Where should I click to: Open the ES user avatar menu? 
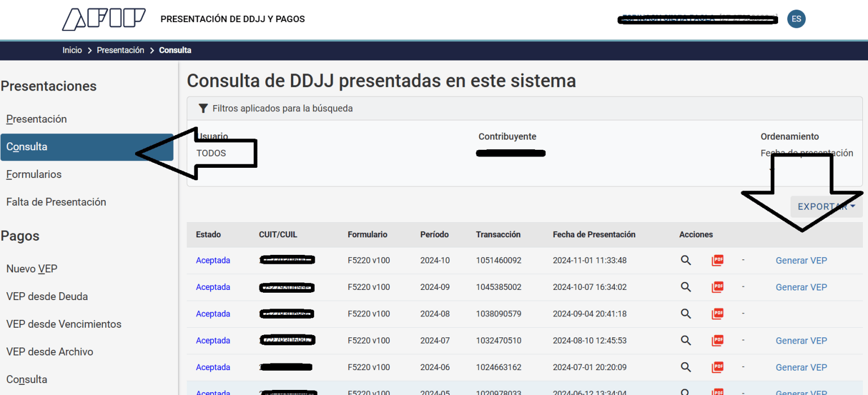coord(796,19)
